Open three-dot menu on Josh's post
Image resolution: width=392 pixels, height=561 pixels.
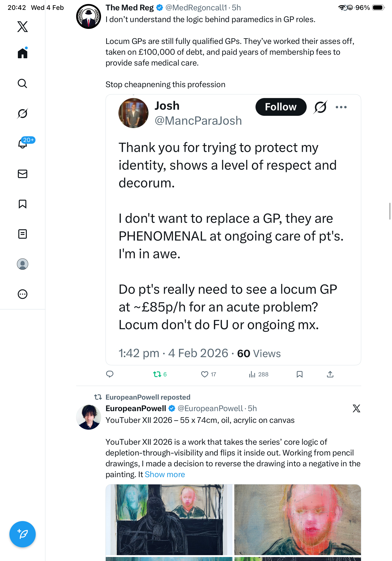(341, 107)
